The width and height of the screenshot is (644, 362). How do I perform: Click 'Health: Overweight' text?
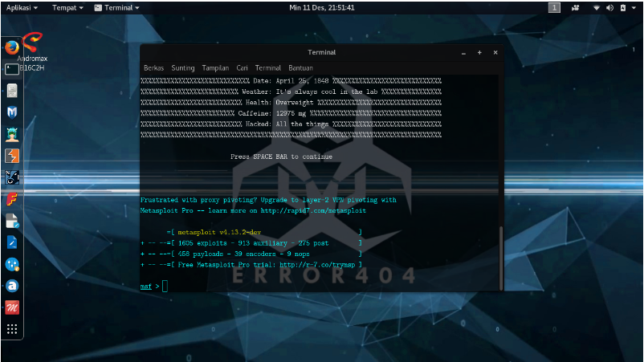(279, 103)
